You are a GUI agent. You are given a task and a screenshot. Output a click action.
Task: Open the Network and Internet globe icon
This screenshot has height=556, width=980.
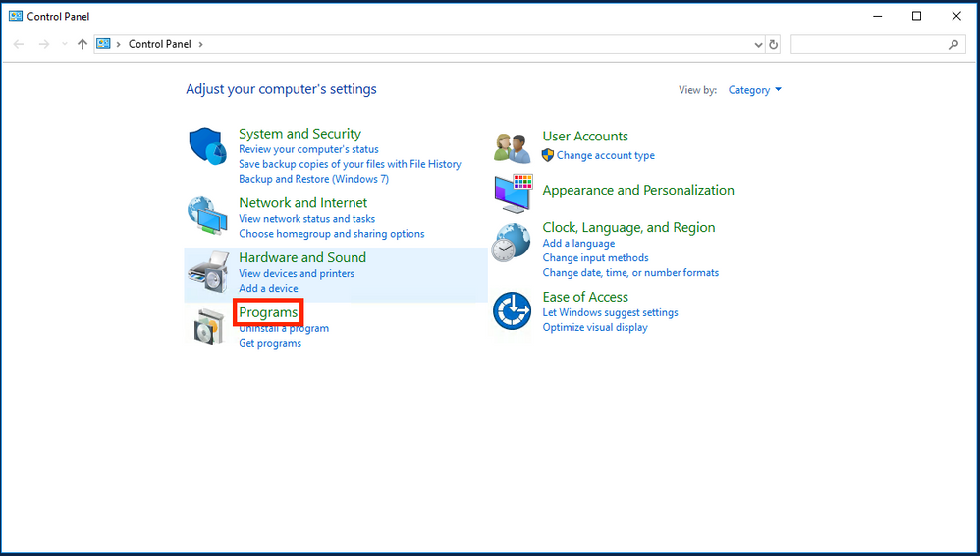coord(207,216)
